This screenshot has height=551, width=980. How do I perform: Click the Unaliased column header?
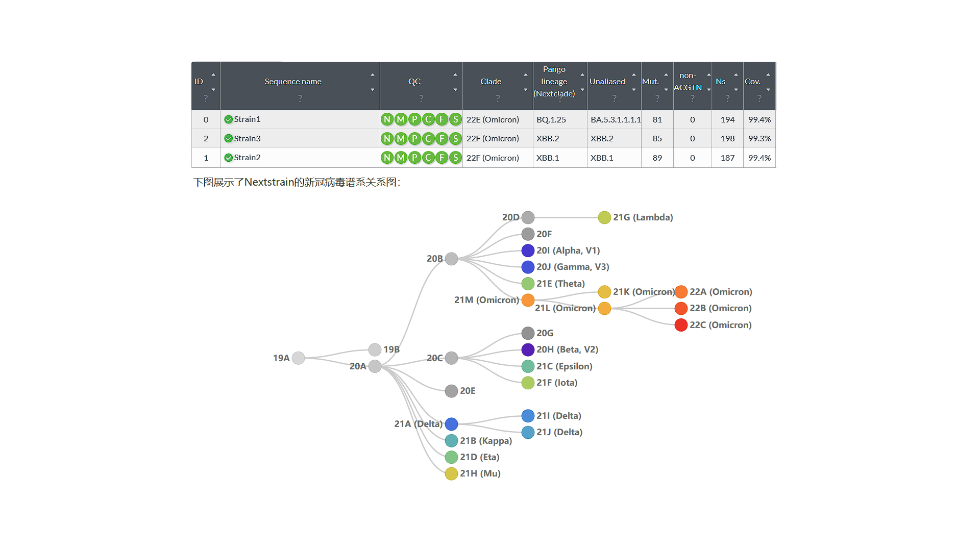coord(607,82)
